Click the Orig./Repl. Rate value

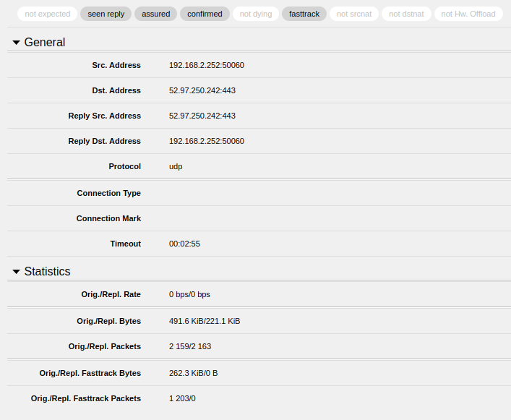[189, 294]
